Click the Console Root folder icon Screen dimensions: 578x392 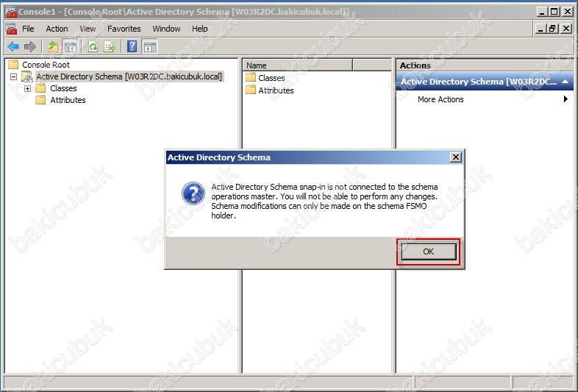pos(13,65)
